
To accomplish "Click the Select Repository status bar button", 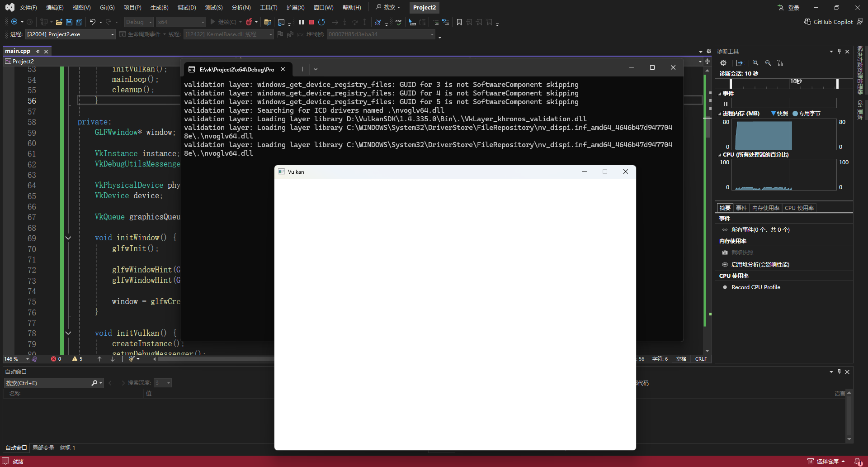I will (x=826, y=461).
